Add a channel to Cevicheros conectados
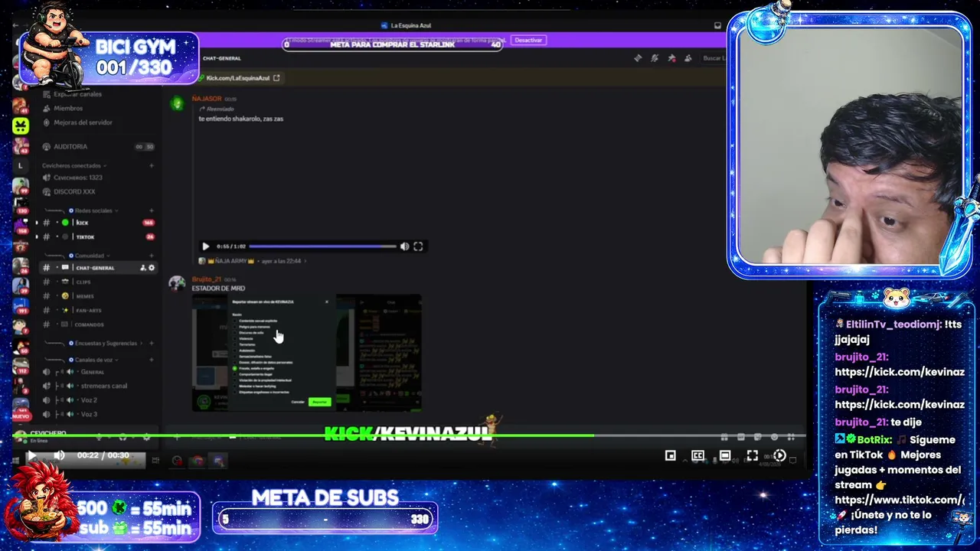This screenshot has height=551, width=980. coord(151,165)
